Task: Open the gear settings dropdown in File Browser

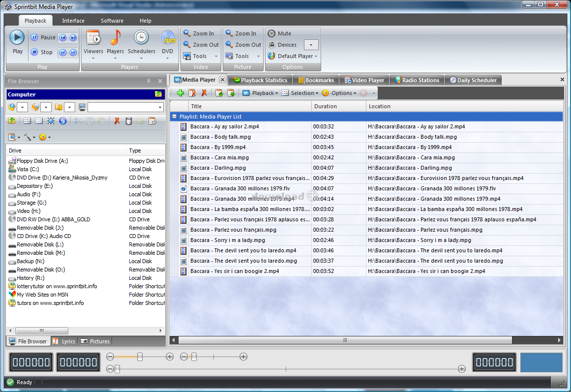Action: 44,137
